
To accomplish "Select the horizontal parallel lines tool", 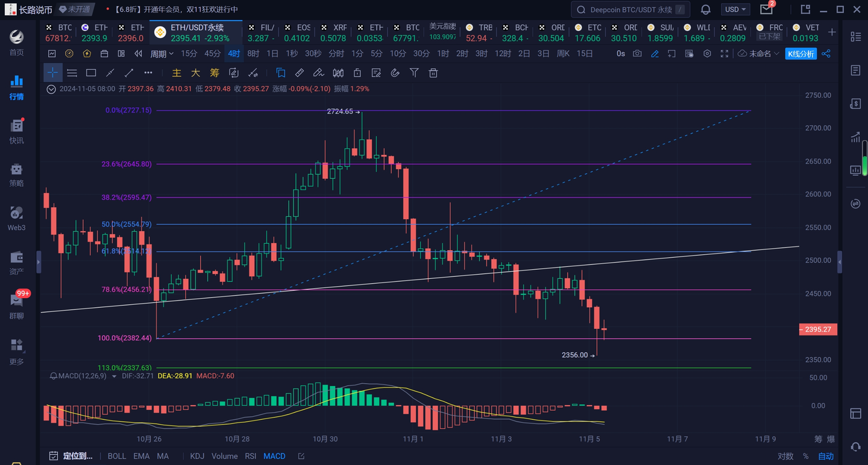I will [72, 73].
